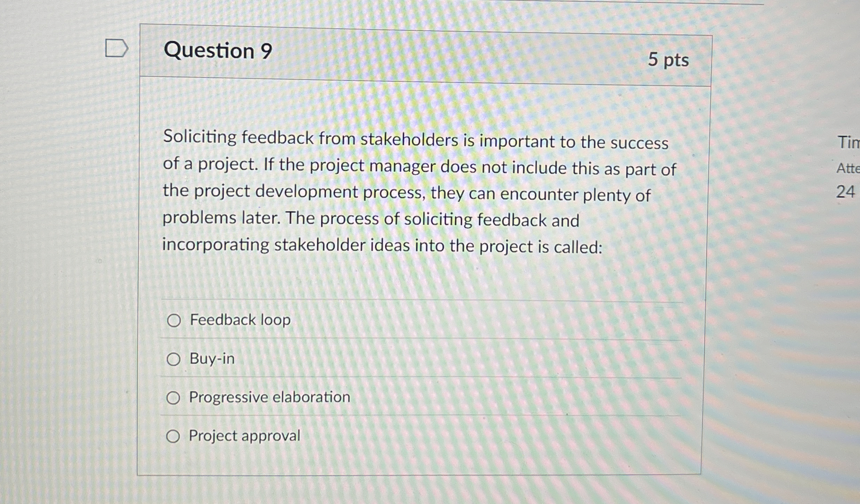Image resolution: width=860 pixels, height=504 pixels.
Task: Select the Project approval radio button
Action: pyautogui.click(x=174, y=436)
